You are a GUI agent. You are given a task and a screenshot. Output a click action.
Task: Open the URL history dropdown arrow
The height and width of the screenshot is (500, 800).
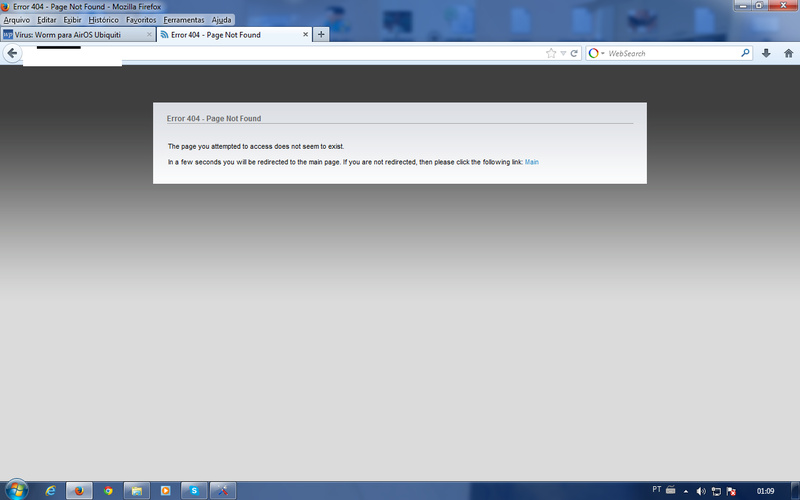(x=563, y=53)
